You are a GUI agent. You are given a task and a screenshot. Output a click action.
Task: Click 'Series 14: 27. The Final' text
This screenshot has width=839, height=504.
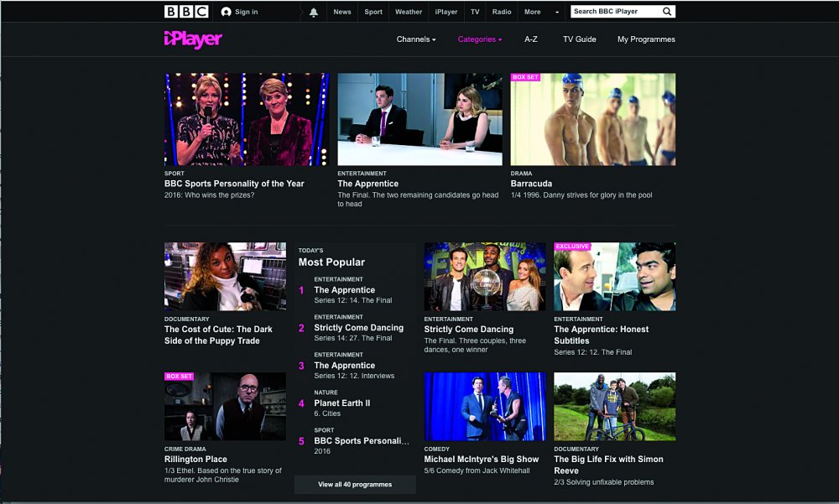(x=353, y=338)
